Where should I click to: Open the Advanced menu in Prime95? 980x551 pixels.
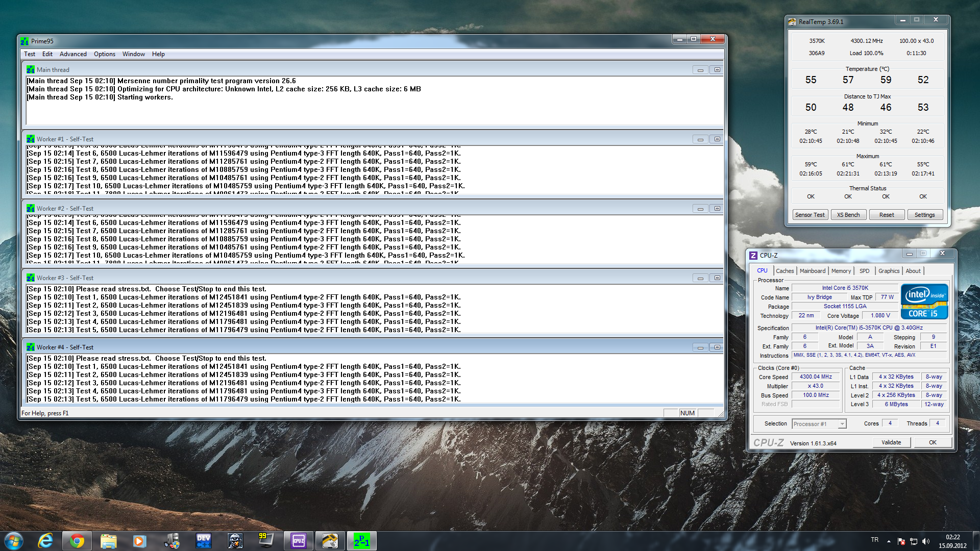click(73, 54)
